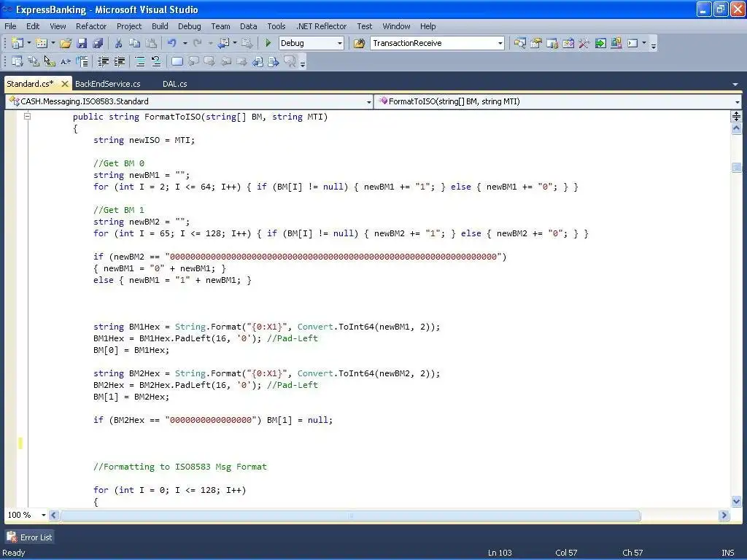
Task: Click Clear All Bookmarks icon
Action: pyautogui.click(x=290, y=61)
